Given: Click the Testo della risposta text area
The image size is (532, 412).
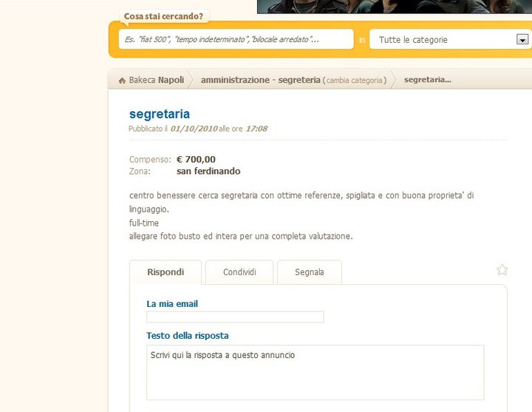Looking at the screenshot, I should click(316, 373).
